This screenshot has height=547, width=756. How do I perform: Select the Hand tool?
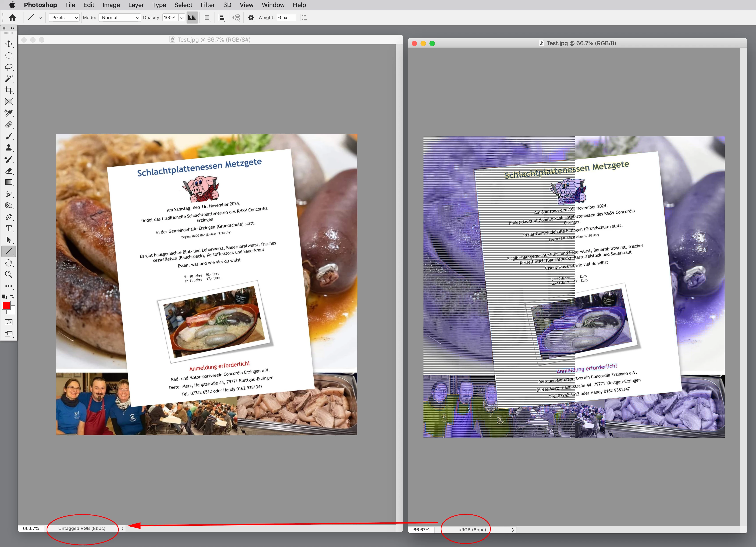coord(9,263)
